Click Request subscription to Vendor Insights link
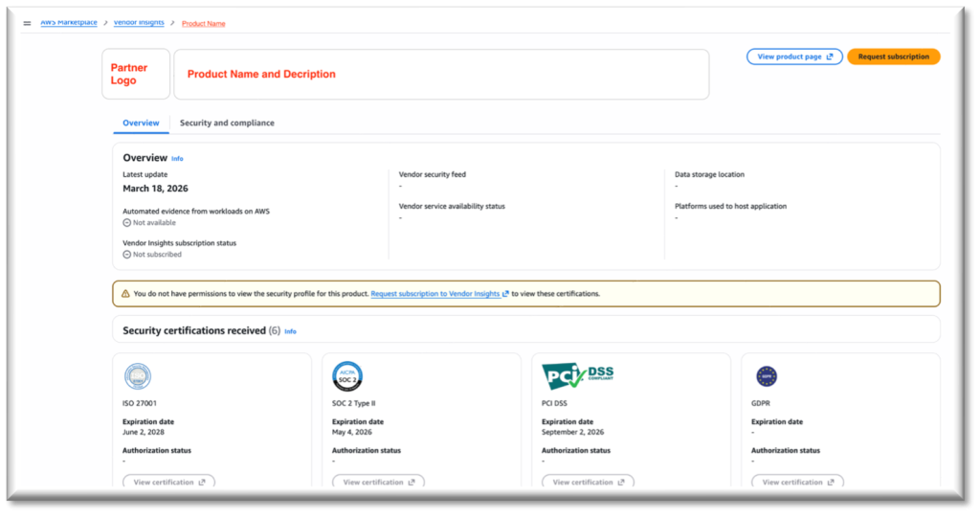 pyautogui.click(x=435, y=293)
